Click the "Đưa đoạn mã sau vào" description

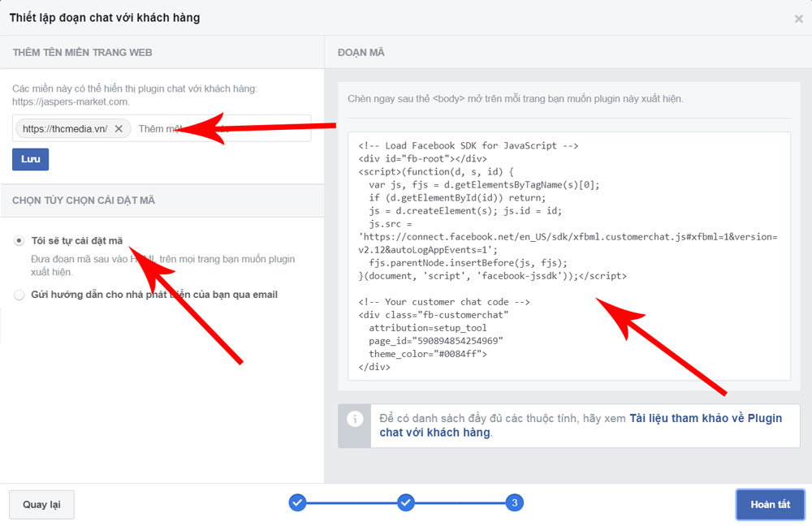[162, 265]
